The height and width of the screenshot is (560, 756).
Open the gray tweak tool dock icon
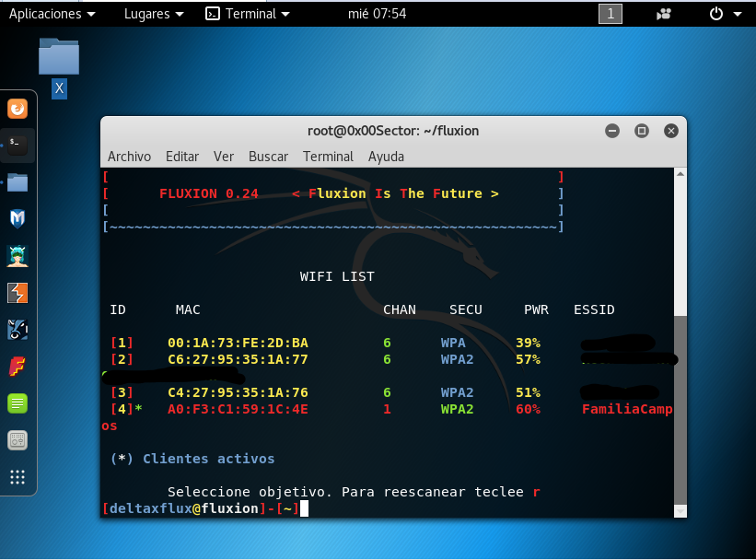17,440
